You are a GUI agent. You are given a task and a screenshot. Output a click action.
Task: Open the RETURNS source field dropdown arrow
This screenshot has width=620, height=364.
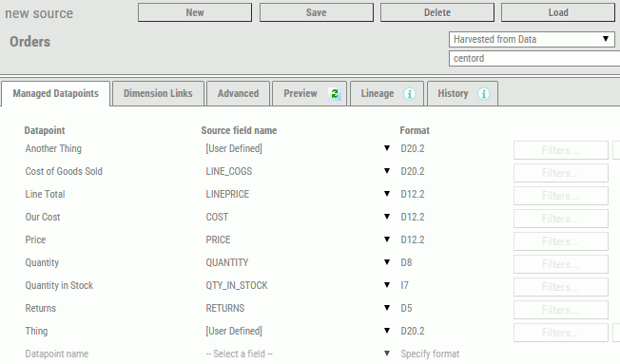pyautogui.click(x=387, y=308)
